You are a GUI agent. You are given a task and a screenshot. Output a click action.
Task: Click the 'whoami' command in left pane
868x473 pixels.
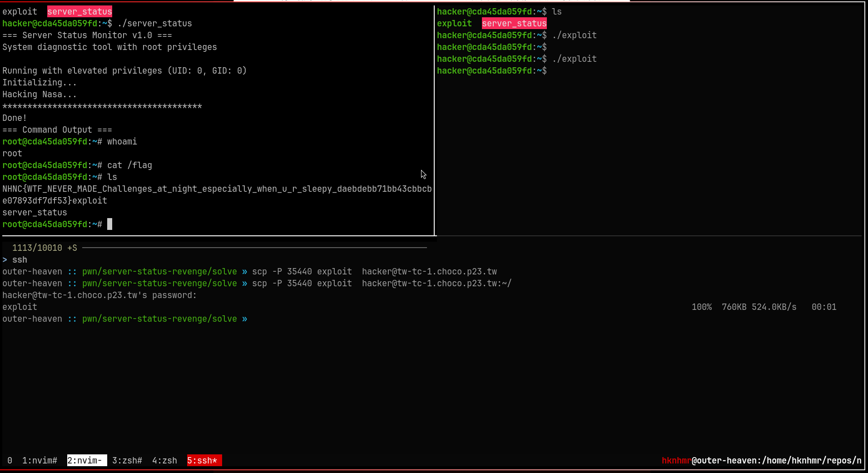[122, 142]
